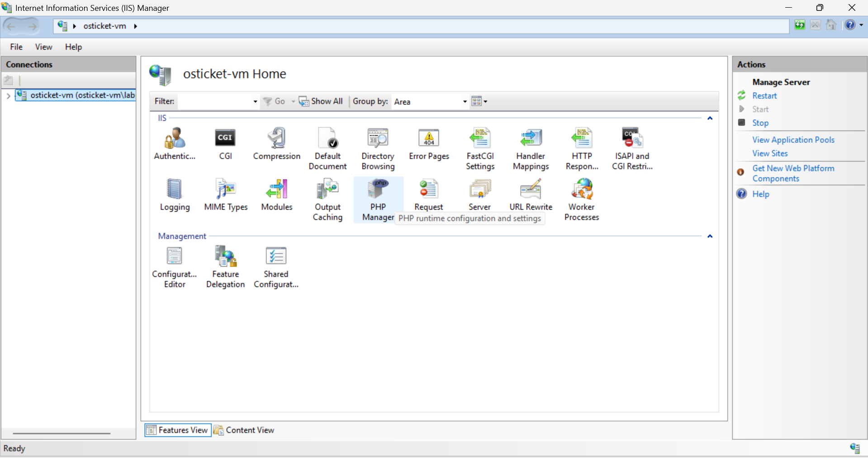The image size is (868, 458).
Task: Click the Connections pane horizontal scrollbar
Action: coord(62,433)
